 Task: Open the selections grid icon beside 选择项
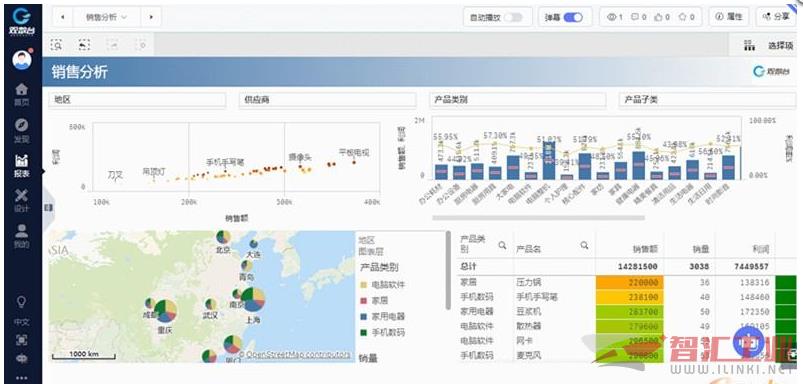(x=749, y=46)
